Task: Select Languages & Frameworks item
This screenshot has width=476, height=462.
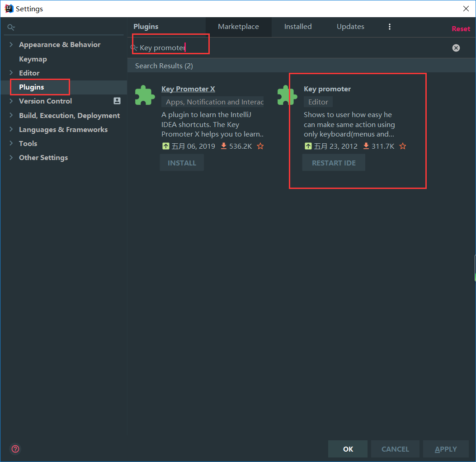Action: pyautogui.click(x=63, y=129)
